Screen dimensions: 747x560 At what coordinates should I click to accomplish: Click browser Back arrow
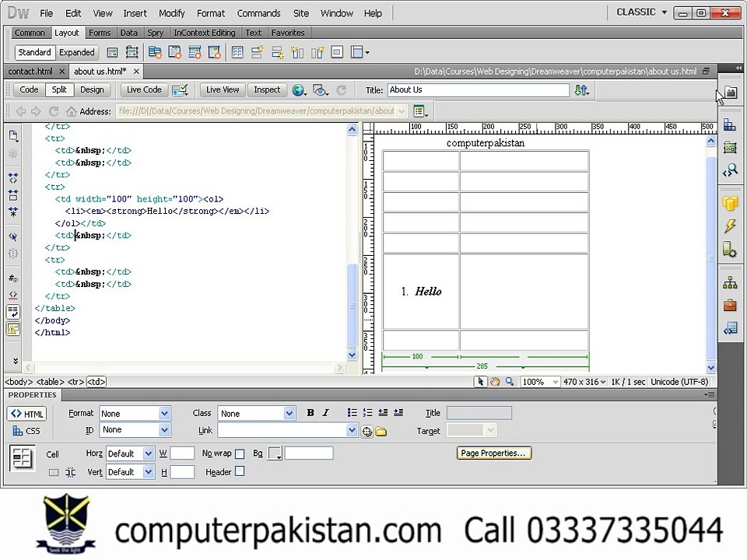20,111
